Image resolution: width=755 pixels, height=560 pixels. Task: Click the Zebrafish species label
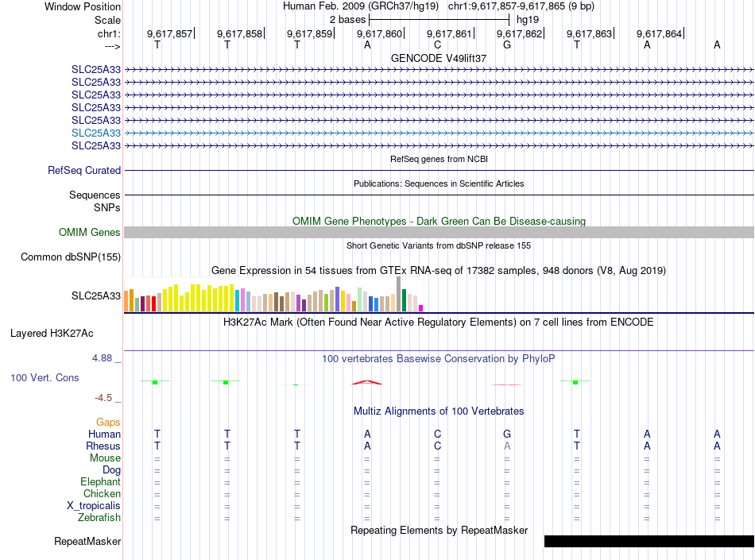click(x=99, y=518)
